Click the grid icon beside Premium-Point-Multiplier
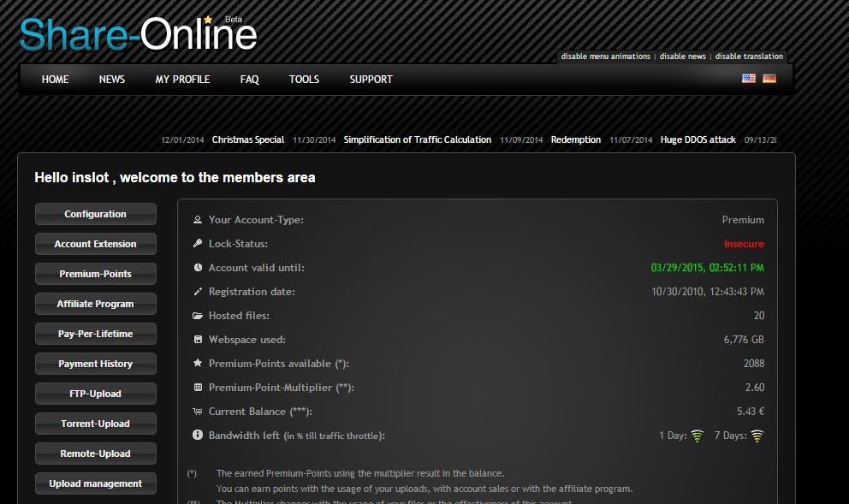 click(198, 387)
